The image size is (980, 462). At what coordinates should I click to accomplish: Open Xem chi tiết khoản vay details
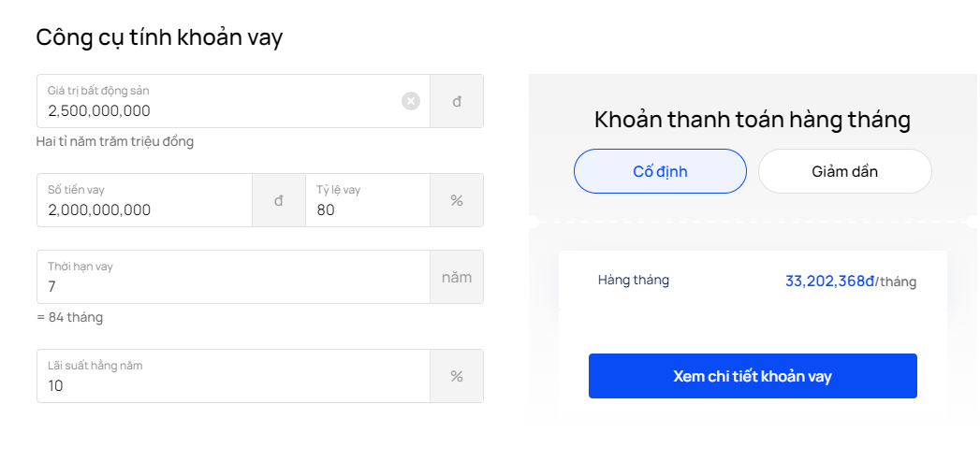tap(753, 376)
